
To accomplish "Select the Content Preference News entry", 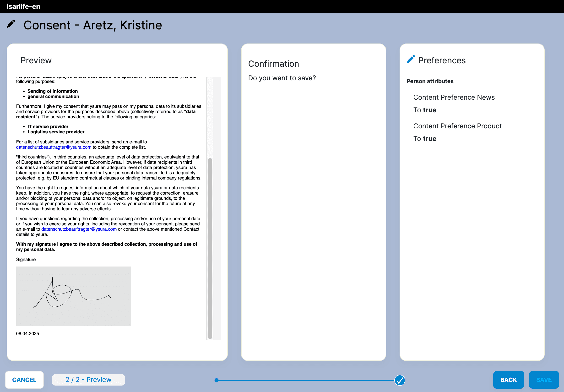I will (x=454, y=97).
